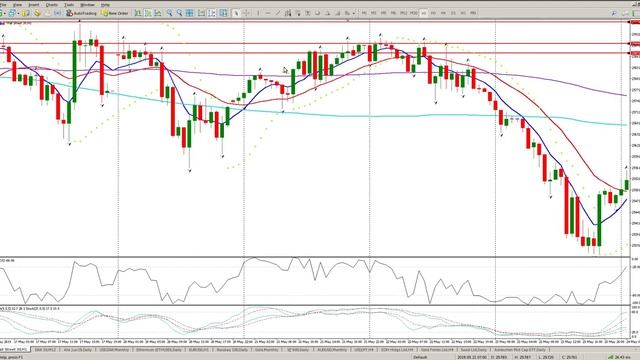Screen dimensions: 640x360
Task: Click the Profiles toolbar icon
Action: click(x=12, y=13)
